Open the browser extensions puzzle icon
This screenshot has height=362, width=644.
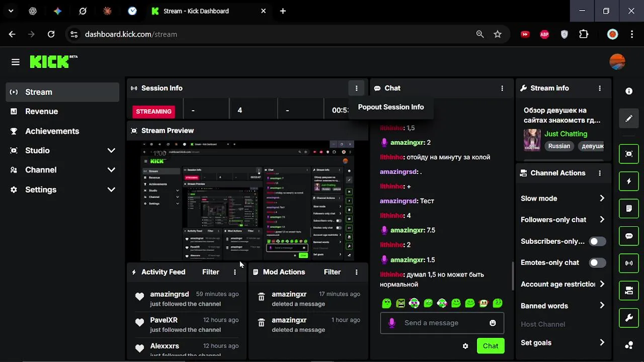[x=584, y=34]
